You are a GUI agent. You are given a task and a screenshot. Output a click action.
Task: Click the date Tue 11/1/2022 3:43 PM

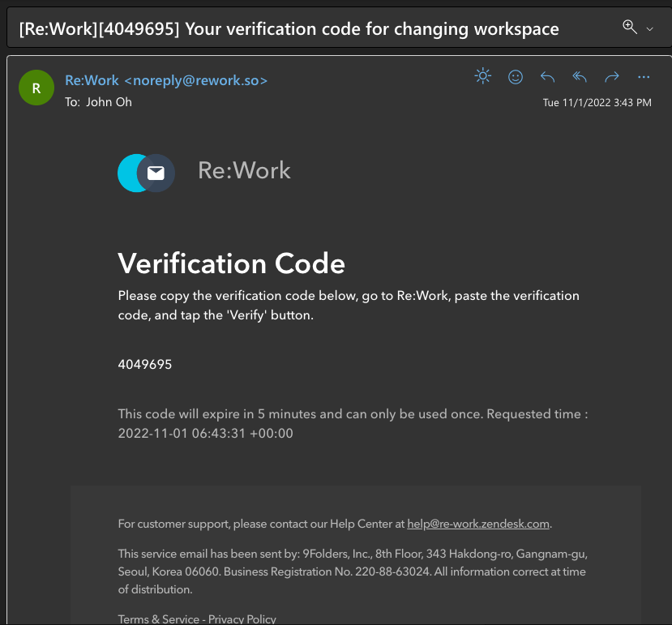click(x=597, y=102)
